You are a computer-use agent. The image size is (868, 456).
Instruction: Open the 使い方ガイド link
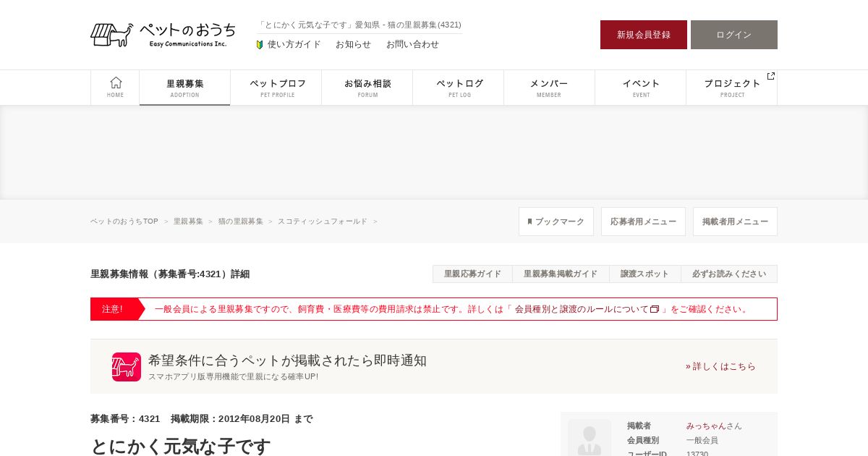click(294, 44)
